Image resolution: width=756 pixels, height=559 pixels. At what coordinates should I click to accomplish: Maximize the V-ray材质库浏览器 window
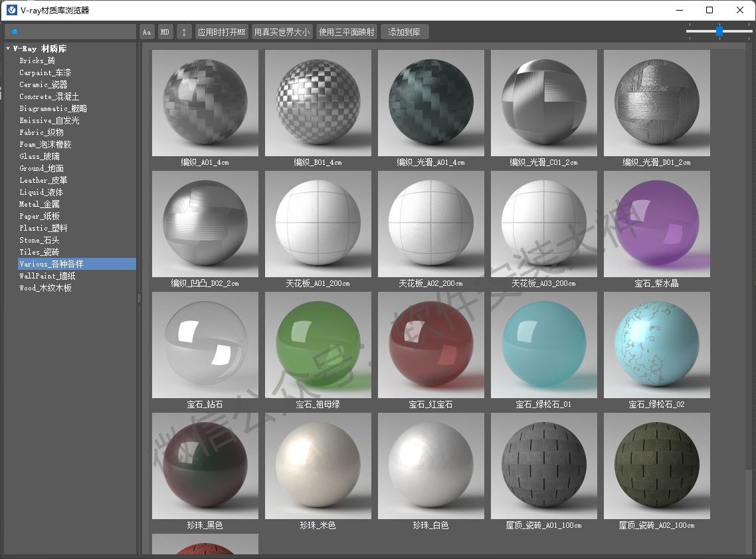[x=709, y=10]
